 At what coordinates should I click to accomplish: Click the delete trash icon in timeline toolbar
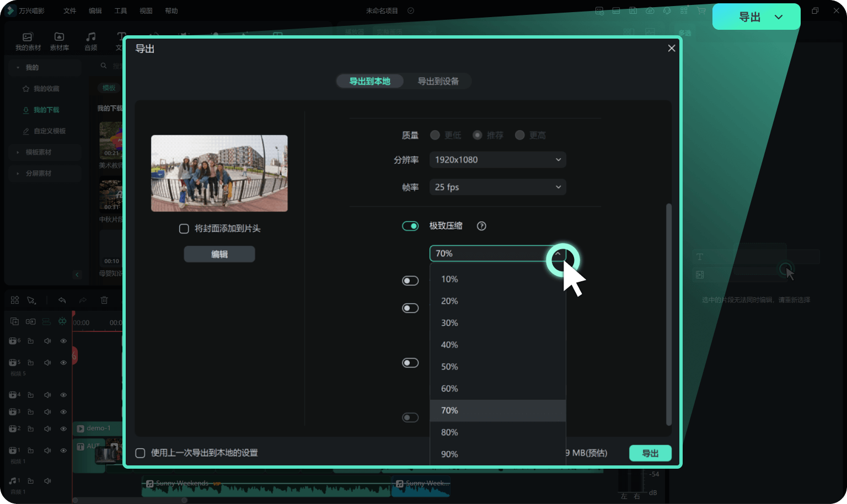104,301
